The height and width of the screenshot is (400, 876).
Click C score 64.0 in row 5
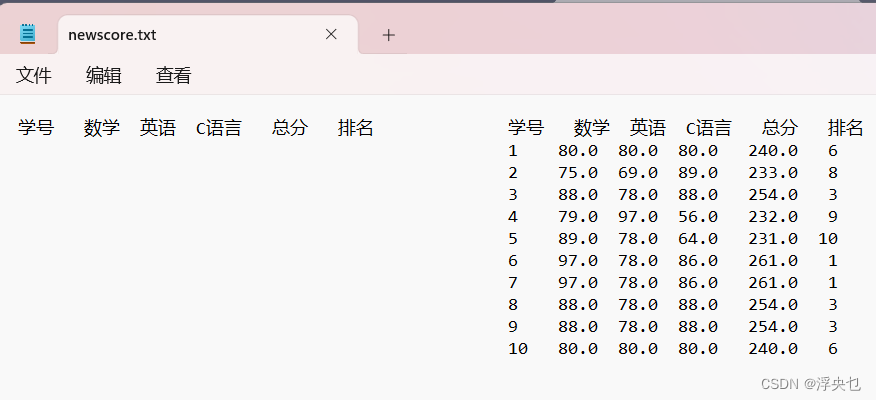[698, 239]
